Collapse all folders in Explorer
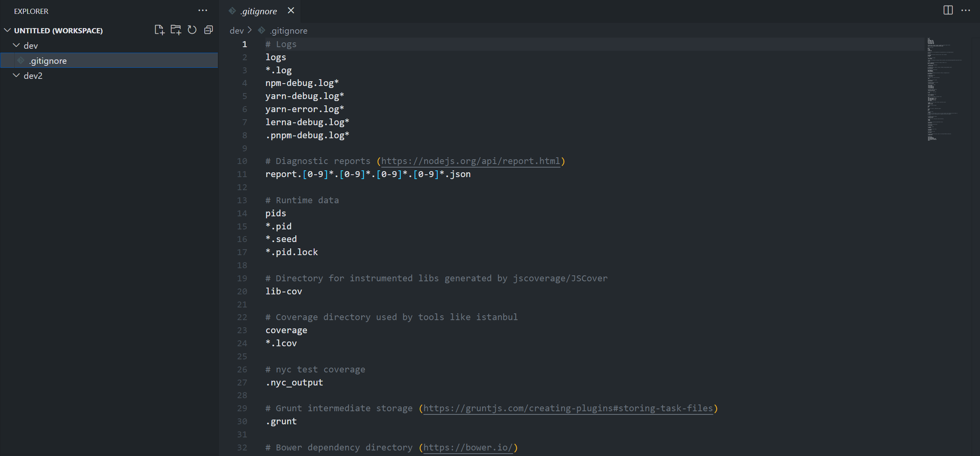The image size is (980, 456). pos(208,30)
